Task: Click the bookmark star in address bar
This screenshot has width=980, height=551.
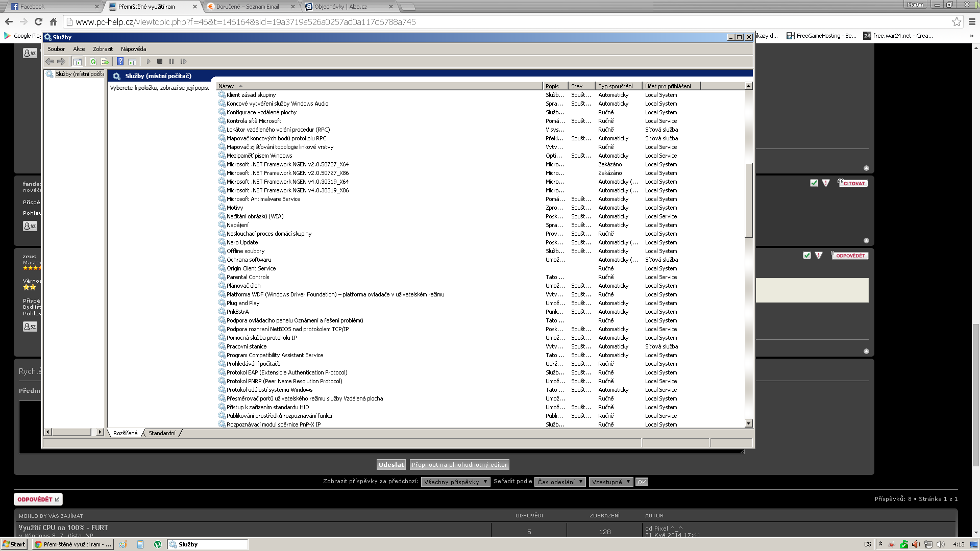Action: (x=957, y=22)
